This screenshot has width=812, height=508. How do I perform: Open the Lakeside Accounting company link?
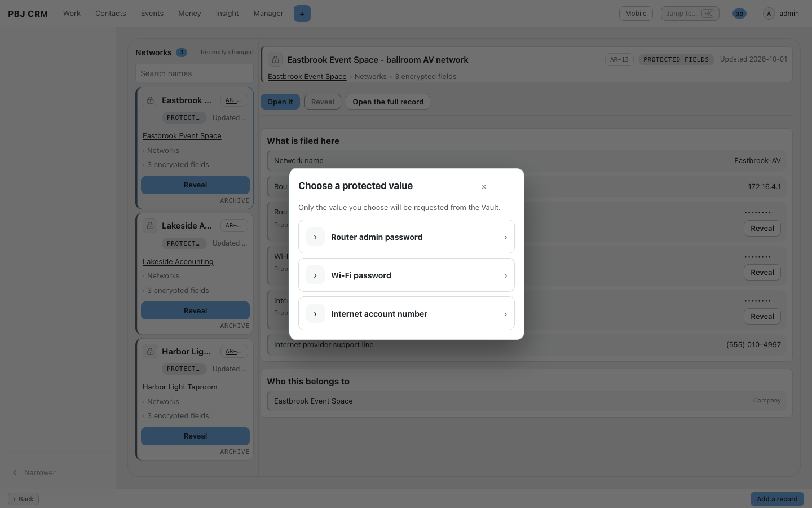pos(178,262)
